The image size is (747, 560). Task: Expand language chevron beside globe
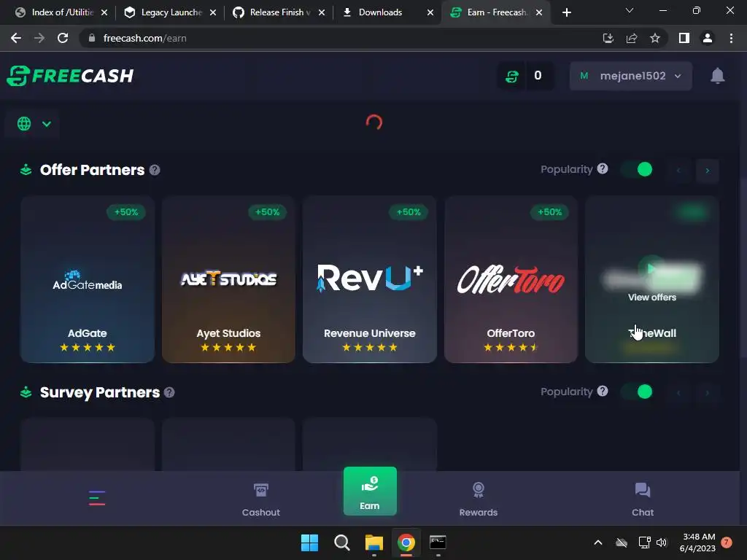pyautogui.click(x=46, y=124)
